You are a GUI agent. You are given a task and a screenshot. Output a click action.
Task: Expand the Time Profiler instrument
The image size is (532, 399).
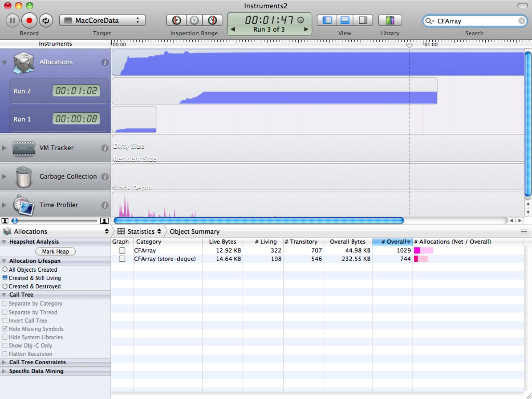[x=4, y=205]
